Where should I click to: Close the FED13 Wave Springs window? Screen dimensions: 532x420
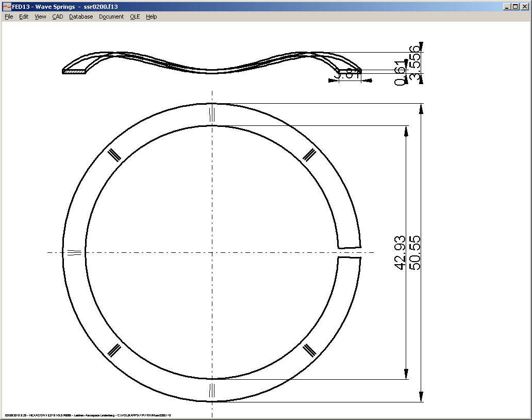[524, 7]
